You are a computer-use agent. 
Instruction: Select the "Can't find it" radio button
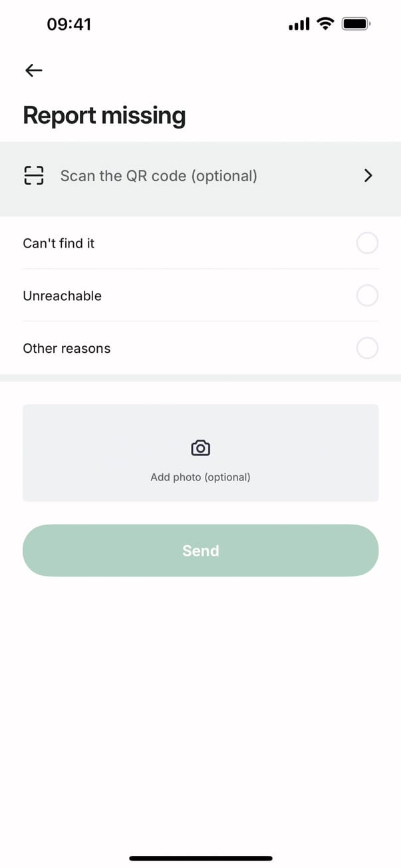click(367, 243)
